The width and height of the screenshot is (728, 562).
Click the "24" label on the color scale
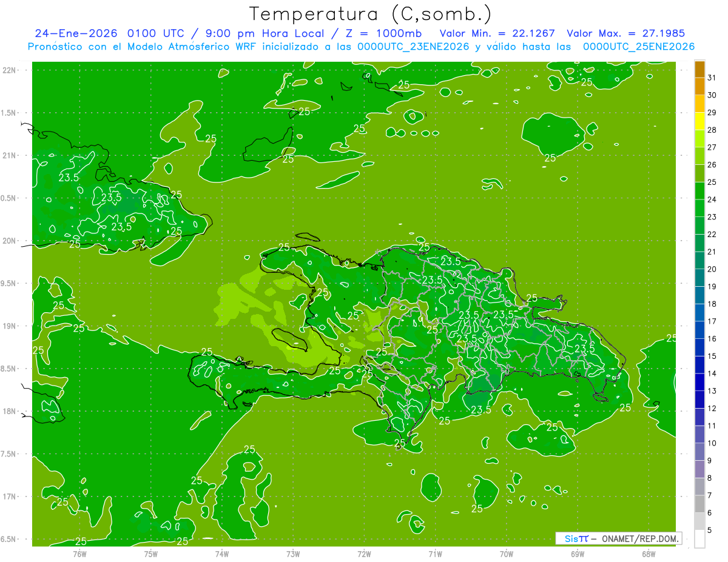[712, 199]
